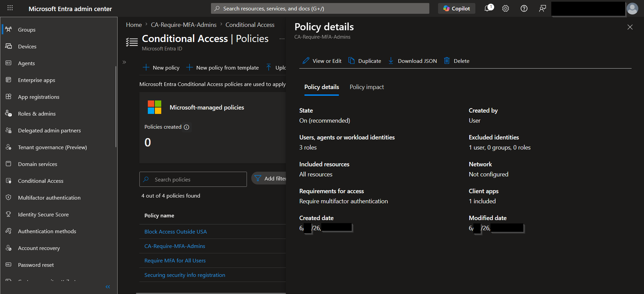644x294 pixels.
Task: Click 'On (recommended)' state value
Action: (x=325, y=121)
